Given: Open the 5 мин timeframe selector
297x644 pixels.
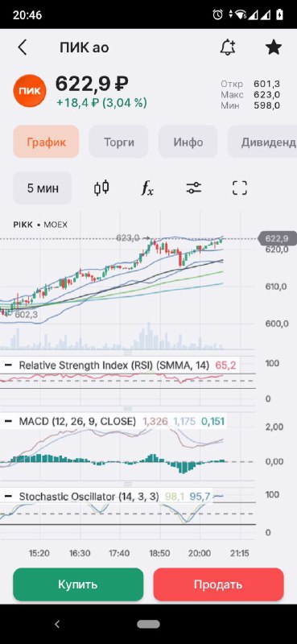Looking at the screenshot, I should [43, 188].
